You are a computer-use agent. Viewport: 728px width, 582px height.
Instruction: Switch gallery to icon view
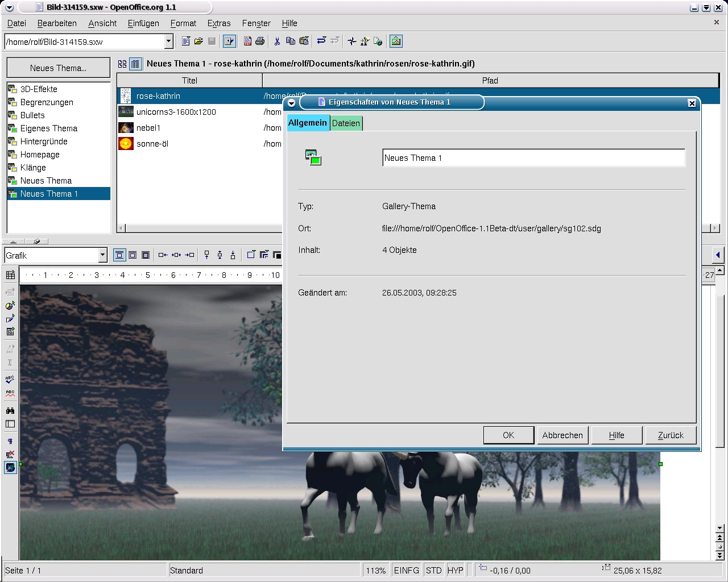(122, 64)
